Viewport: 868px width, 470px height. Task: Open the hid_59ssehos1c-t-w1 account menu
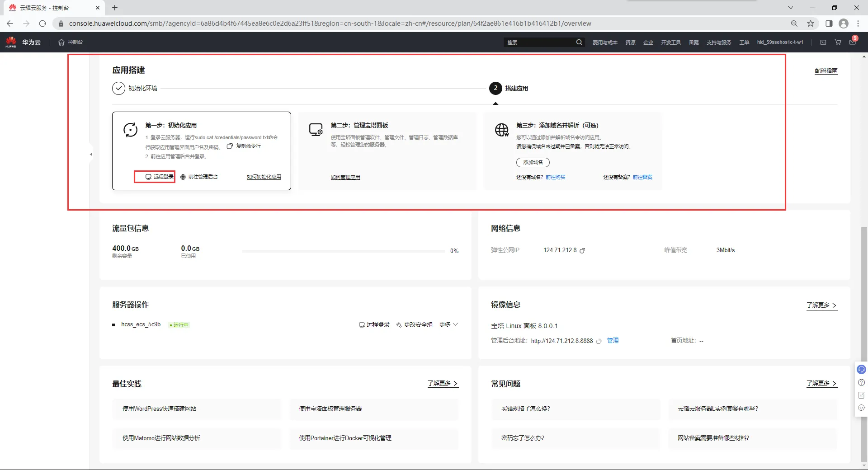[780, 42]
